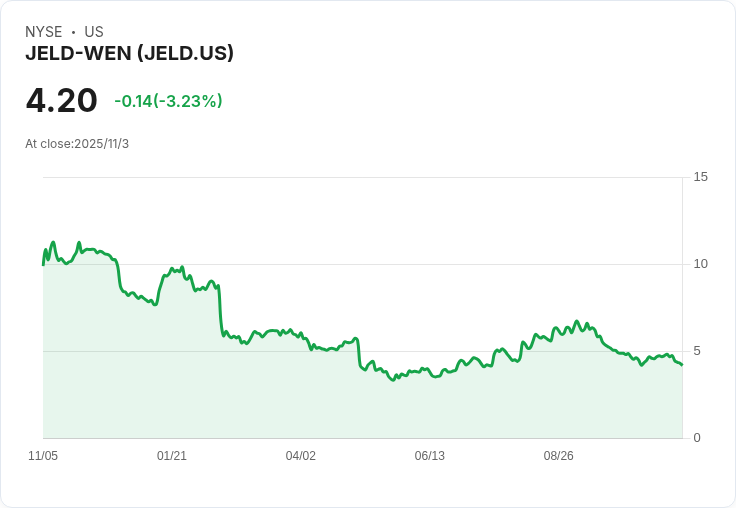Select the 11/05 date on the x-axis
Viewport: 736px width, 508px height.
[43, 456]
